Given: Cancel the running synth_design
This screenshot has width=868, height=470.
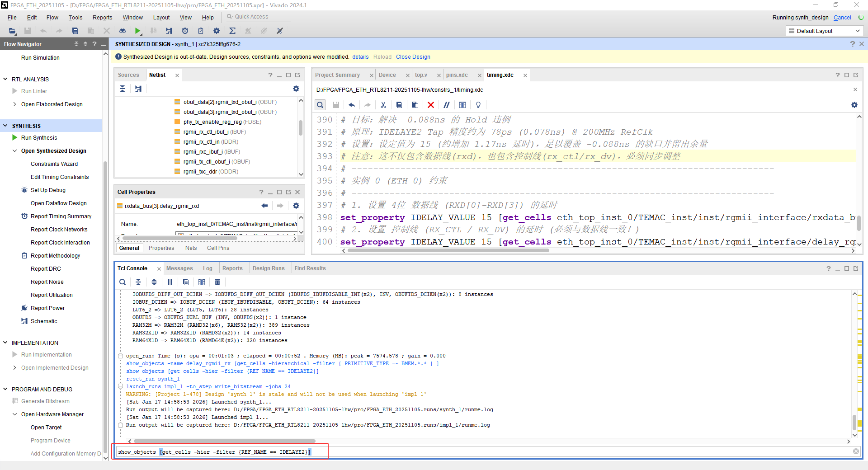Looking at the screenshot, I should [x=842, y=18].
